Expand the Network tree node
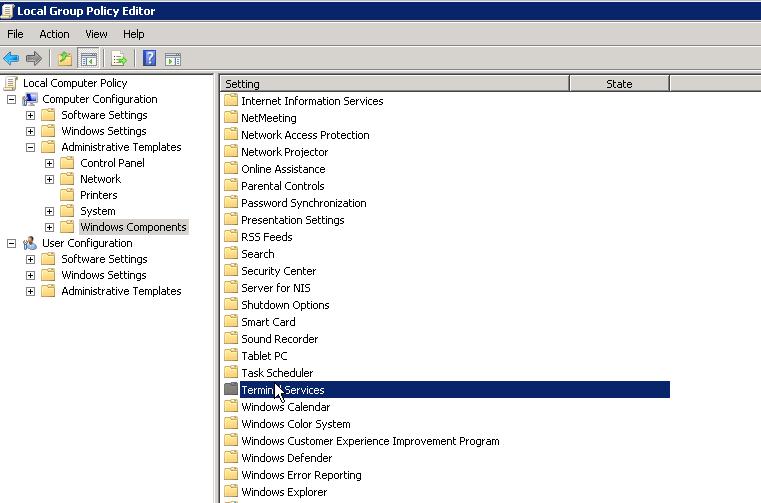 coord(50,180)
